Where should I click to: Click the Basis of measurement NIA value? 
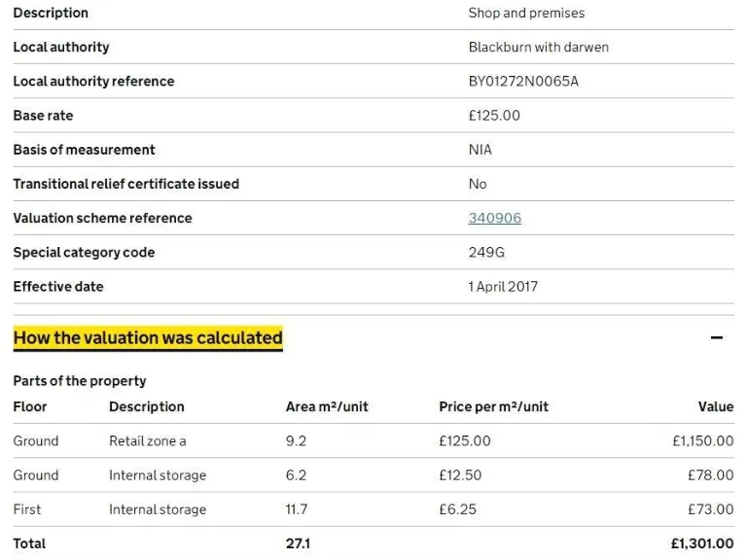tap(480, 150)
